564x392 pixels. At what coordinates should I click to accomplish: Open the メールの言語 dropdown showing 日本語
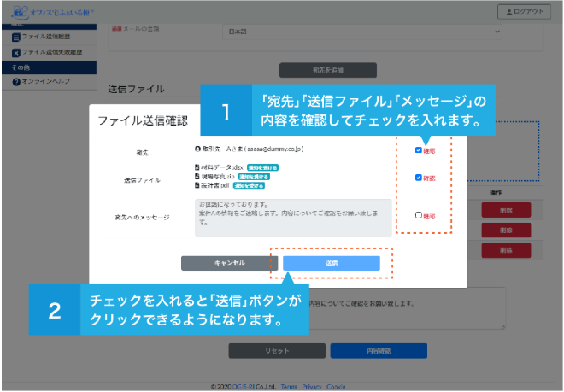[362, 32]
